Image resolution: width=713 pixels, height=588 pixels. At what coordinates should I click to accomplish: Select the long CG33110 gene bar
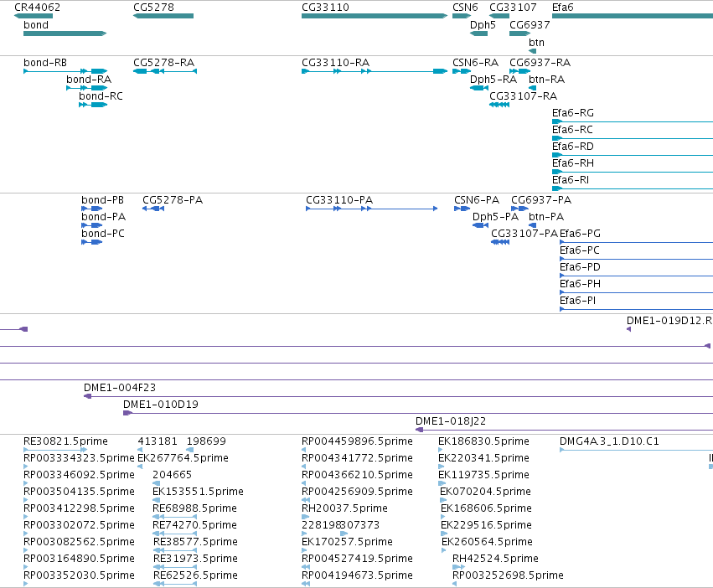pos(375,16)
